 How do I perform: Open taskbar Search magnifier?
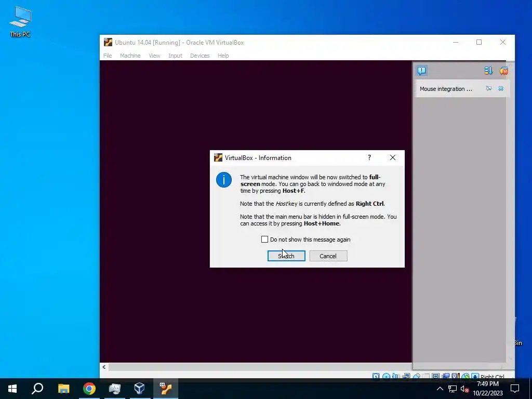pyautogui.click(x=37, y=389)
